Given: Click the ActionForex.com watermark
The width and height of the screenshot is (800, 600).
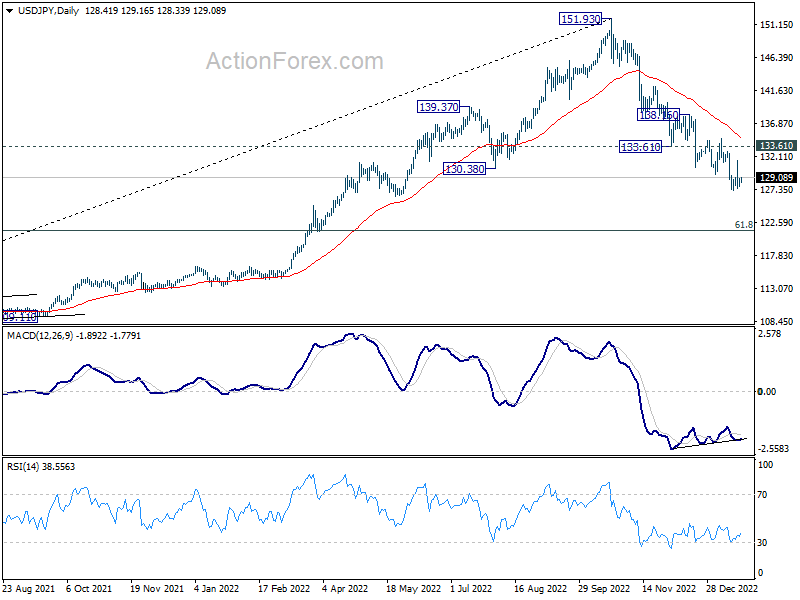Looking at the screenshot, I should coord(294,61).
